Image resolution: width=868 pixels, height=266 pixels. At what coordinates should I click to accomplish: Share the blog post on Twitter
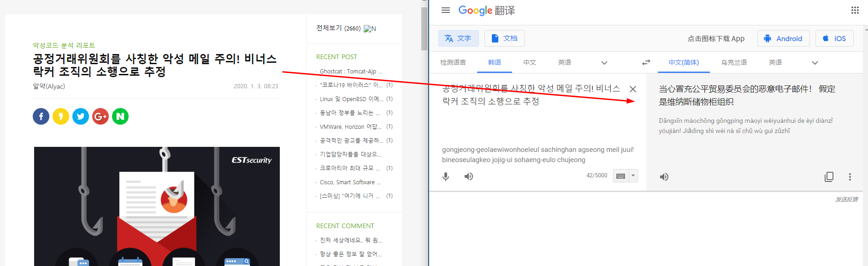(x=81, y=116)
